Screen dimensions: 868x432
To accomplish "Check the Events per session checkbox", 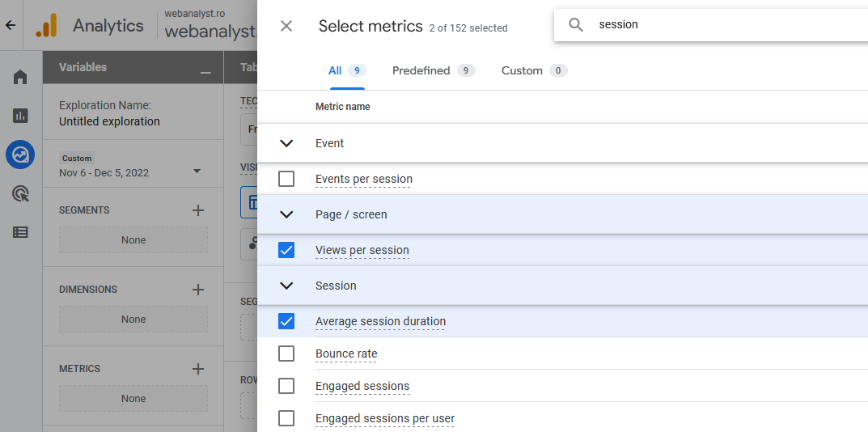I will point(286,179).
